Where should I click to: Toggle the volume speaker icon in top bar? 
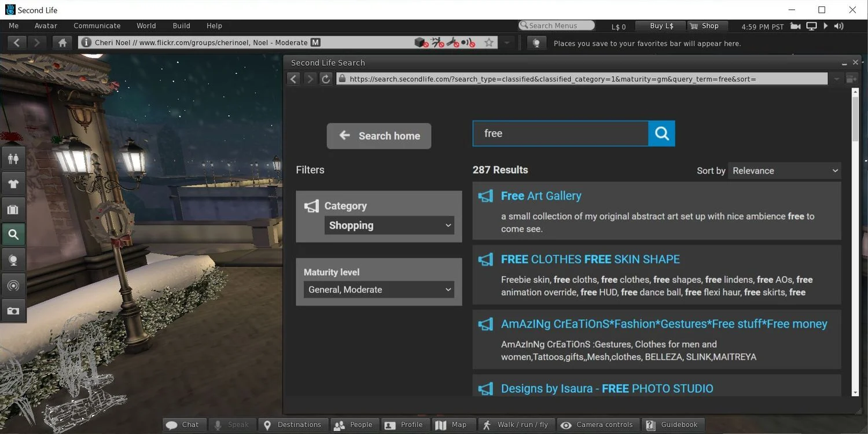[838, 26]
